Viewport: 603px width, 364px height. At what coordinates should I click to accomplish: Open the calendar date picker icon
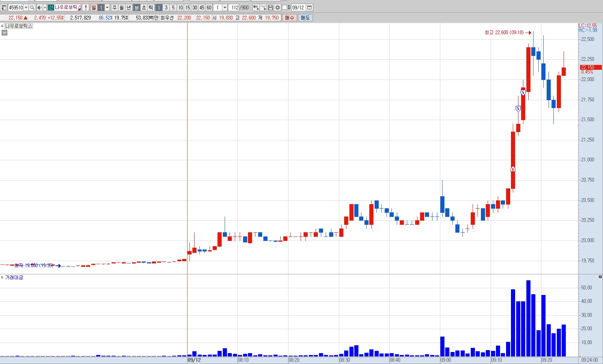pos(310,8)
